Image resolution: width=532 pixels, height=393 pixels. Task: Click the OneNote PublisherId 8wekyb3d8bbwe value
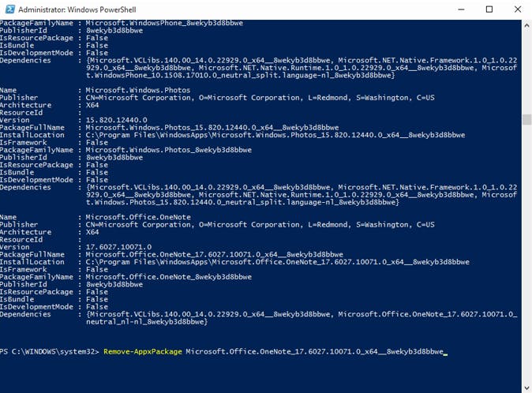point(114,284)
